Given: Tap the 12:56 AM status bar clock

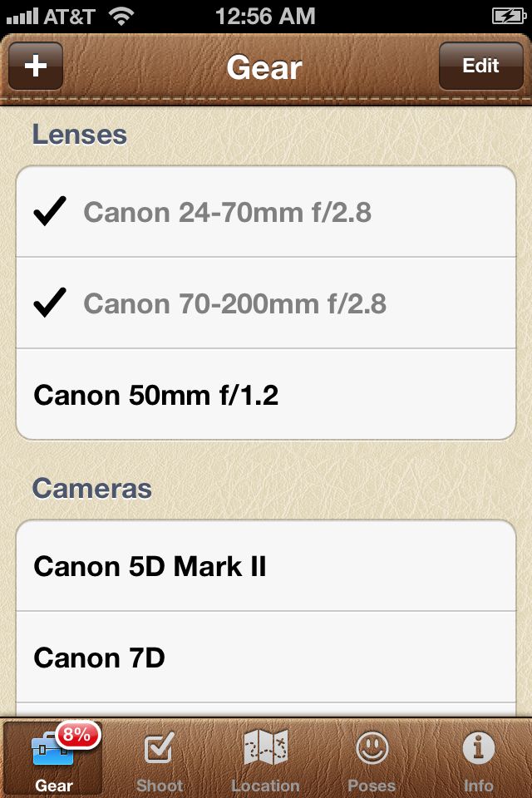Looking at the screenshot, I should pos(265,16).
